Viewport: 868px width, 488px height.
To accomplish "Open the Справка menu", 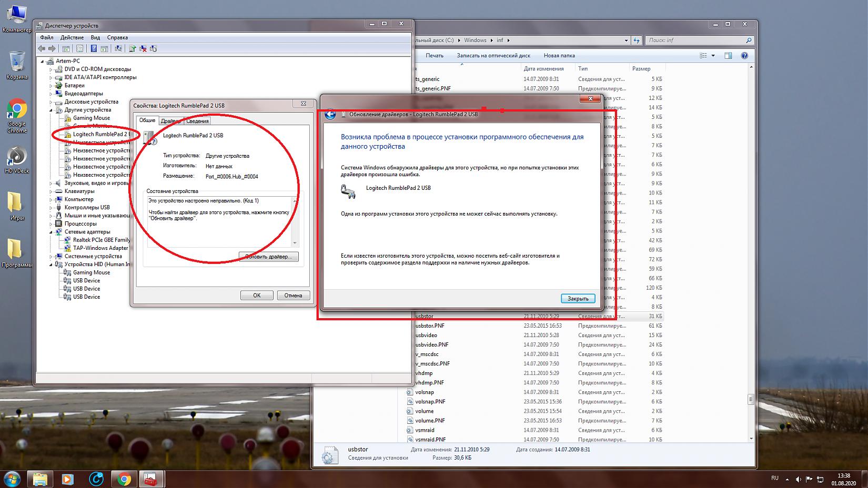I will [x=117, y=37].
